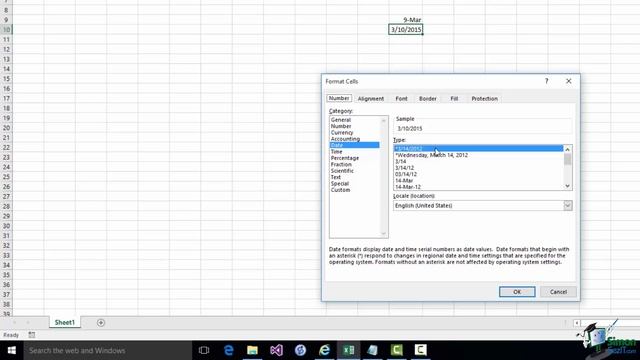This screenshot has height=360, width=640.
Task: Select the Fraction category
Action: point(341,164)
